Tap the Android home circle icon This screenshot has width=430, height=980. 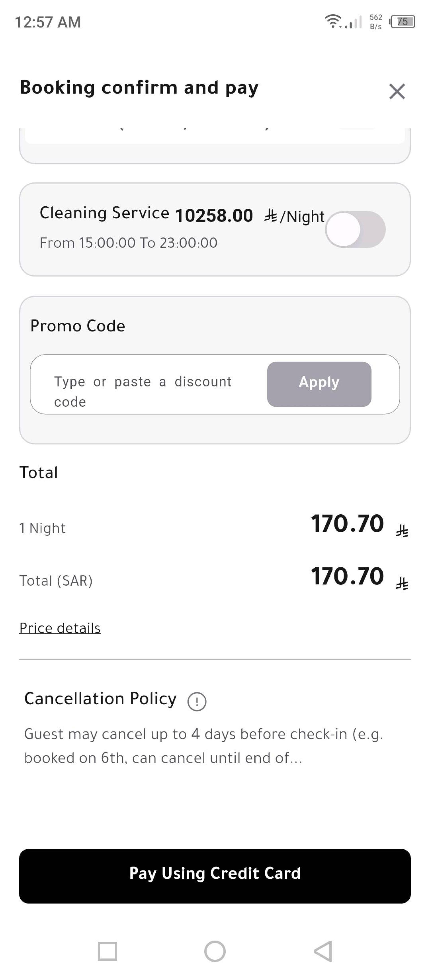click(x=215, y=951)
